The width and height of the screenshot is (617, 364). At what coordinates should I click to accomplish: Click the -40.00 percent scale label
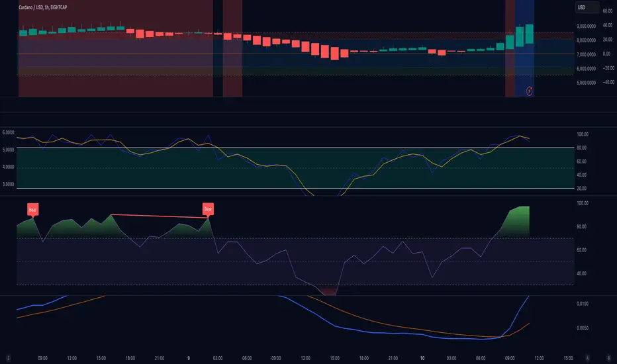[609, 82]
